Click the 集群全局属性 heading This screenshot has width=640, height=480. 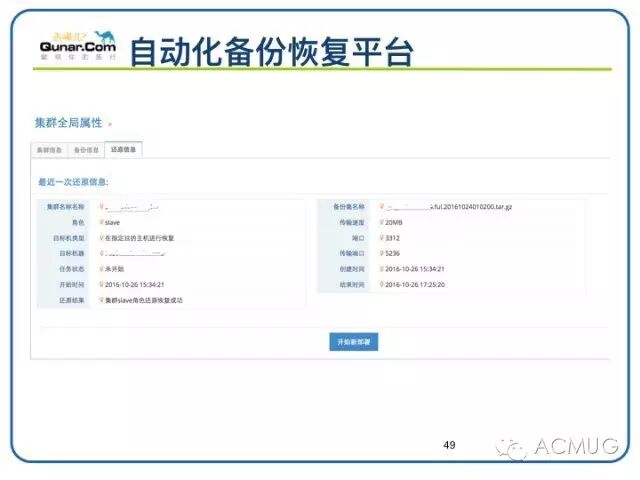pos(68,122)
